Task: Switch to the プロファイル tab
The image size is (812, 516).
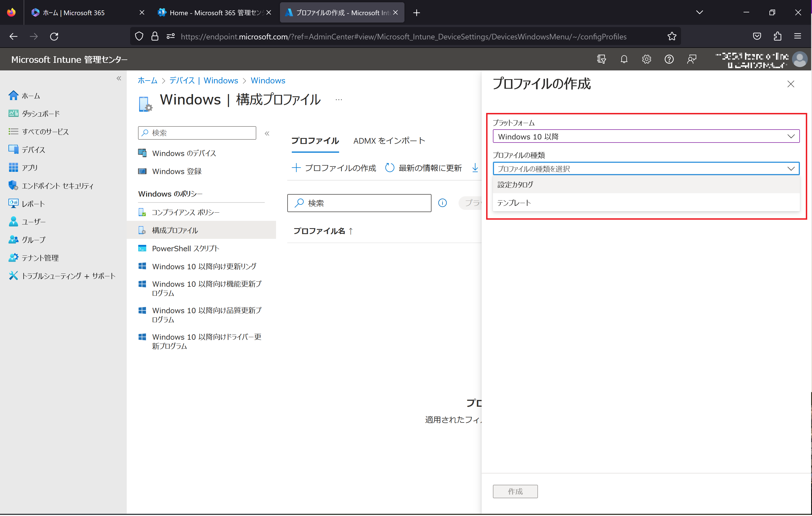Action: (x=315, y=141)
